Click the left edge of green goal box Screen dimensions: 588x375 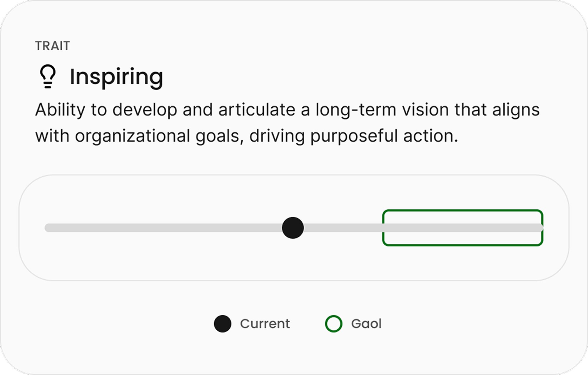click(x=383, y=228)
